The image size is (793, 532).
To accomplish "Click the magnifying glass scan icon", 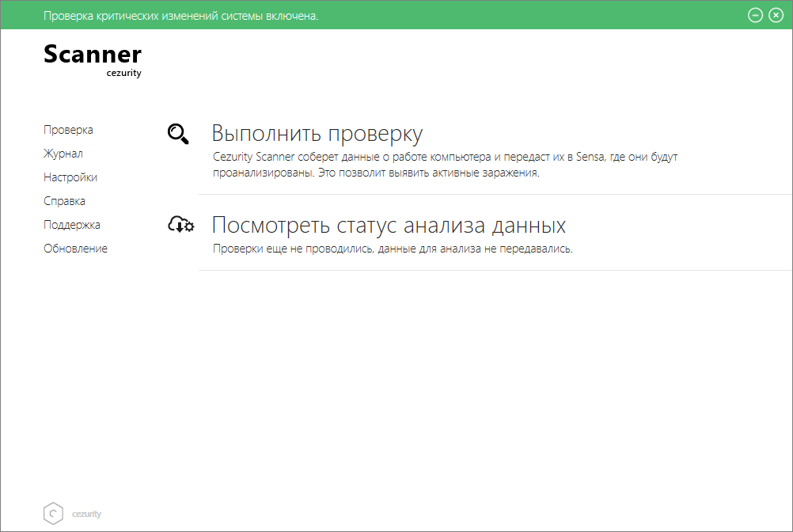I will pos(178,134).
